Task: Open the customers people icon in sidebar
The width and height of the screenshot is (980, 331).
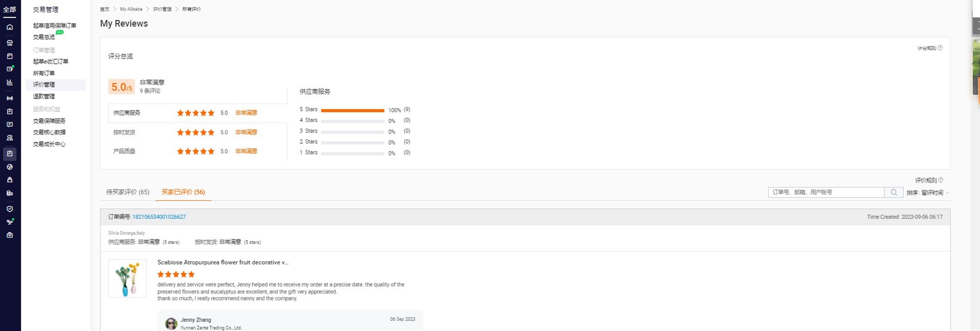Action: pyautogui.click(x=10, y=138)
